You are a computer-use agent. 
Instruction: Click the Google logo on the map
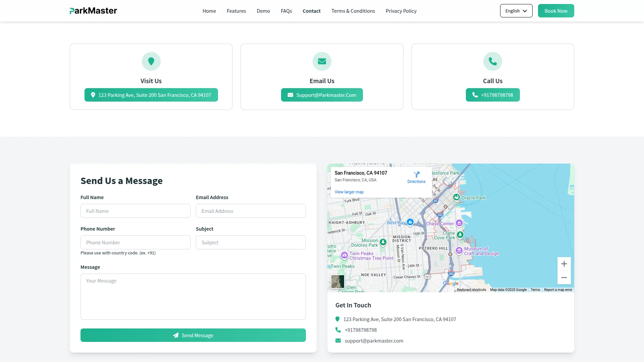(450, 283)
